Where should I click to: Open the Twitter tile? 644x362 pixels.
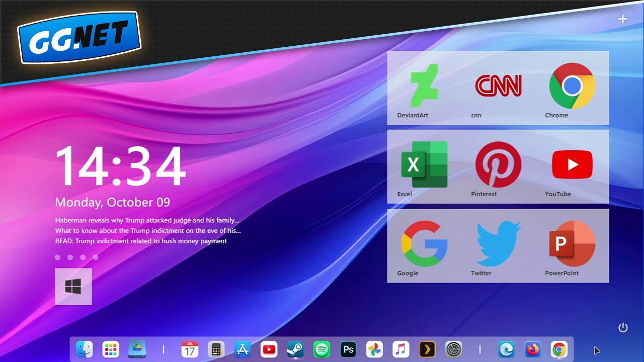pyautogui.click(x=498, y=246)
